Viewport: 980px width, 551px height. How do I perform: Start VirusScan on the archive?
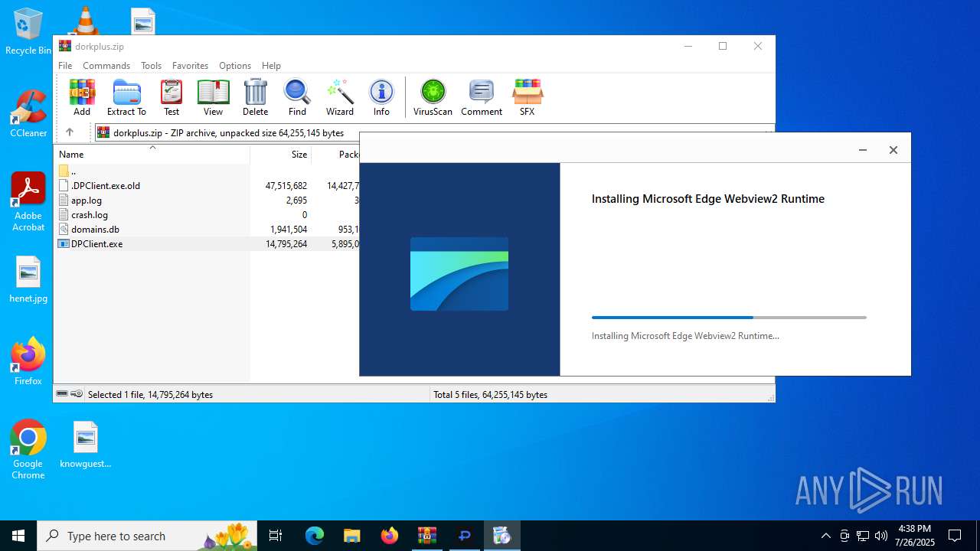433,97
